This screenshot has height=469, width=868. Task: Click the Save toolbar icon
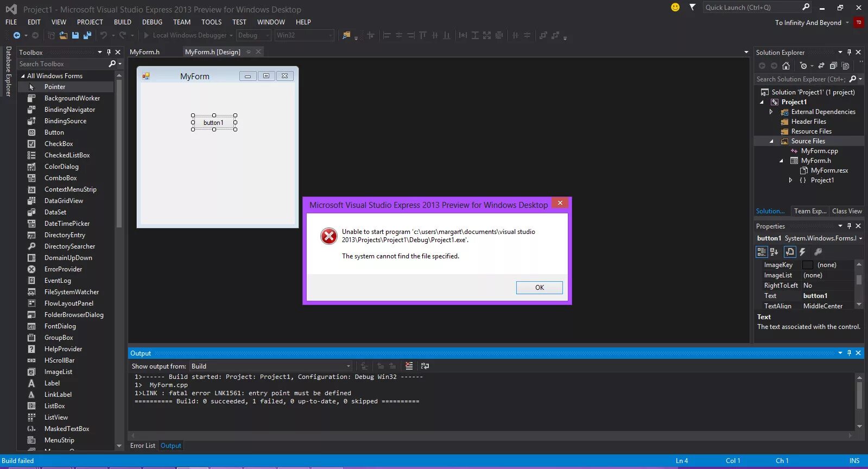(75, 35)
